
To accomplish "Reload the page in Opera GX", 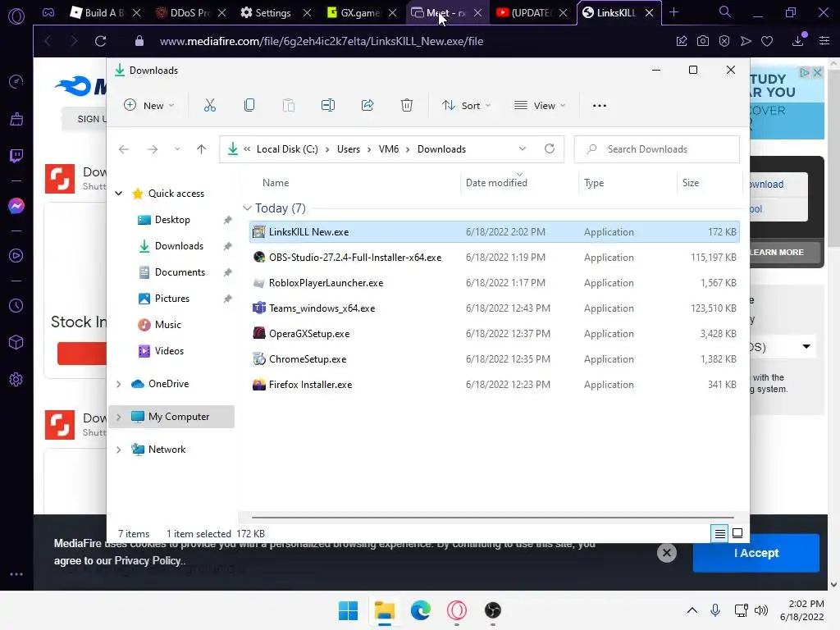I will tap(100, 41).
